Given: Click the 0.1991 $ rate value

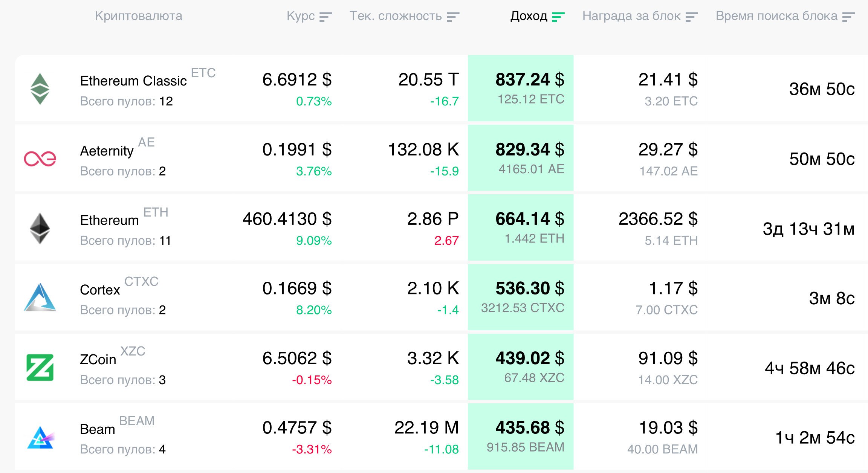Looking at the screenshot, I should tap(297, 150).
